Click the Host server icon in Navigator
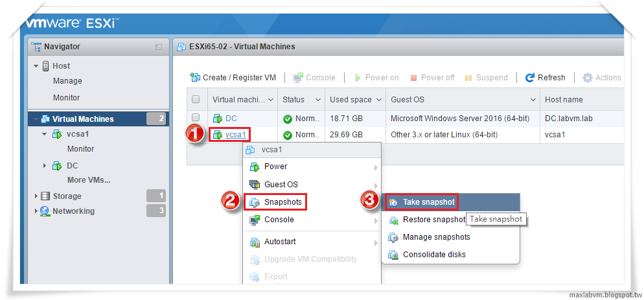The height and width of the screenshot is (300, 644). tap(46, 65)
